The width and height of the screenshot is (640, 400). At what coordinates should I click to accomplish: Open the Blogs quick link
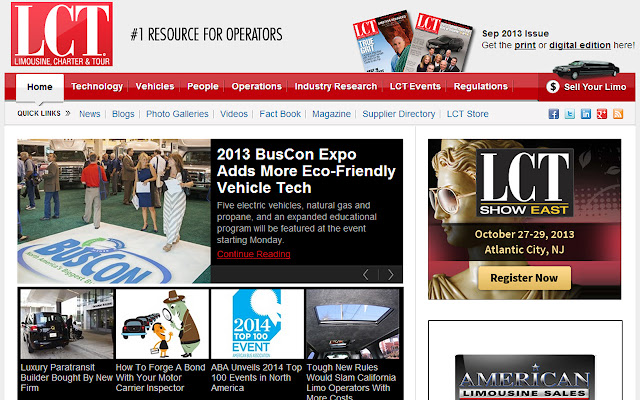click(123, 114)
